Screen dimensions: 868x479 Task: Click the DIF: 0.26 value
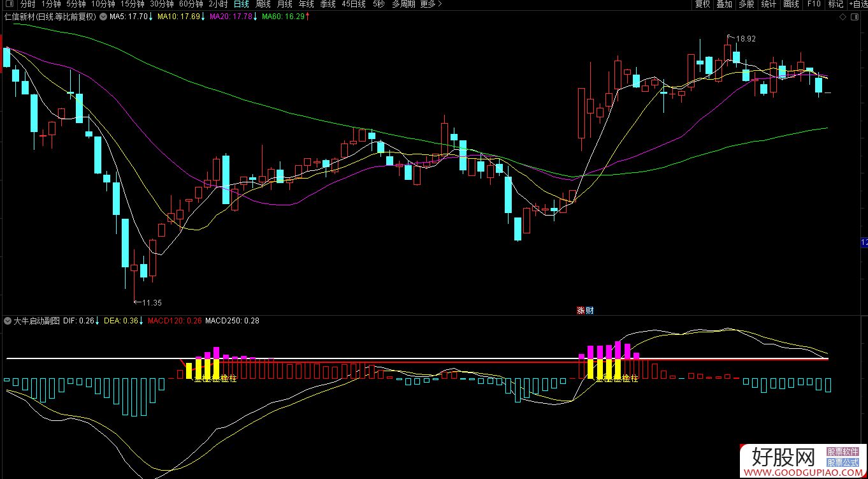[78, 321]
